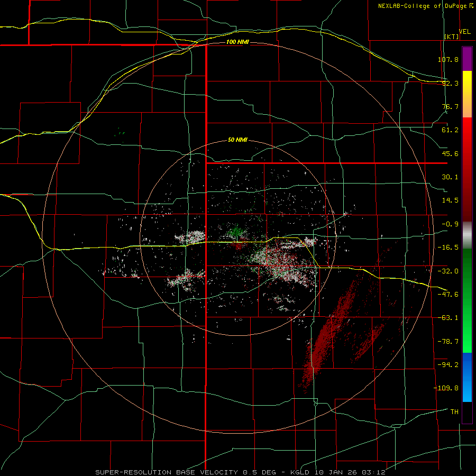Click the -63.1 velocity scale value
This screenshot has height=476, width=476.
448,318
